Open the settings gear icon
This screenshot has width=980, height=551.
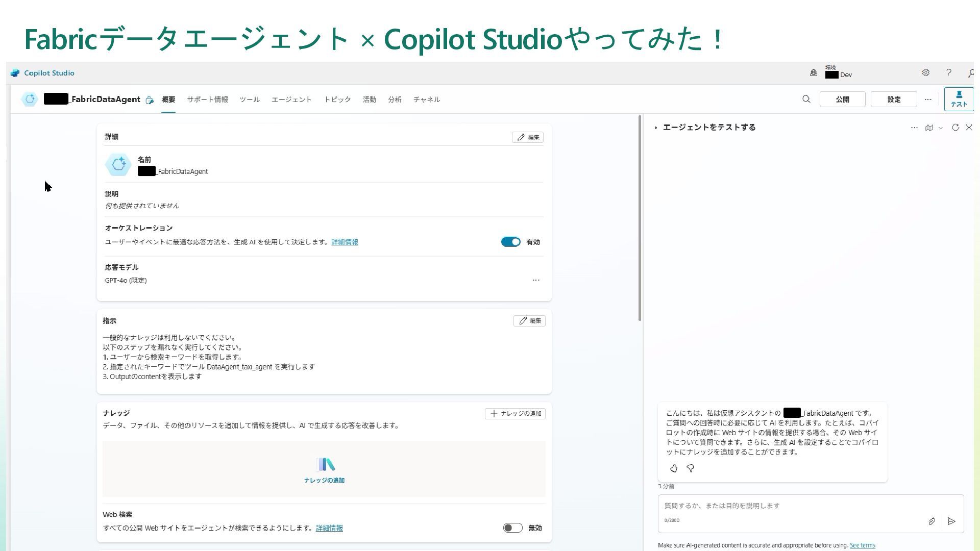(x=925, y=73)
